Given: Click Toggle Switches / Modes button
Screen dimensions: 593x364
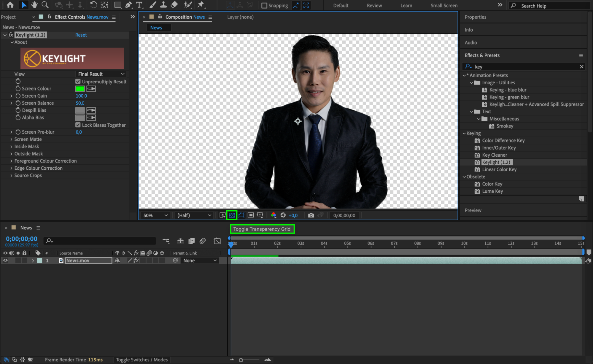Looking at the screenshot, I should click(x=142, y=360).
